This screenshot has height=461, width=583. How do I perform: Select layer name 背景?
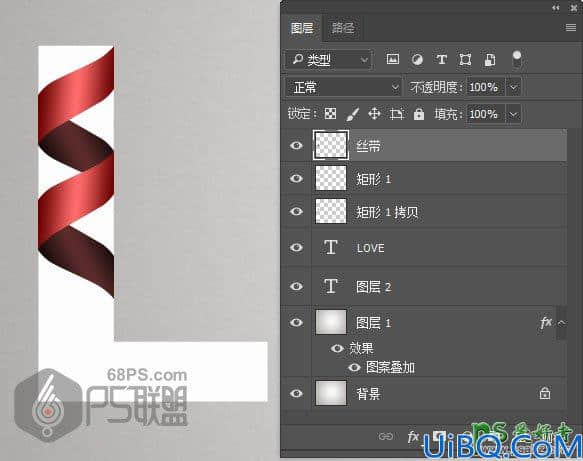pyautogui.click(x=368, y=394)
